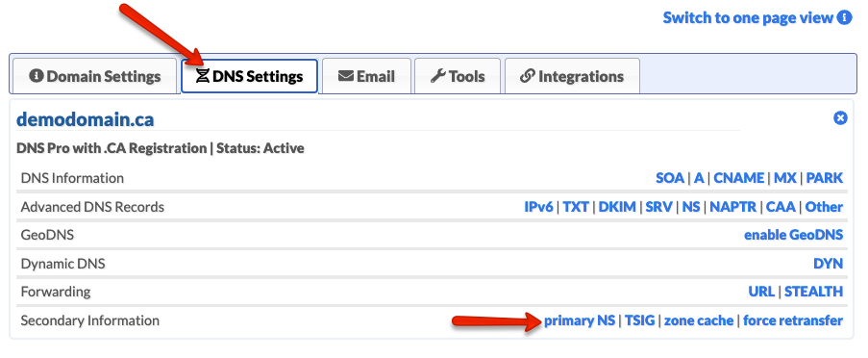Screen dimensions: 868x358
Task: Open the TSIG link
Action: 640,320
